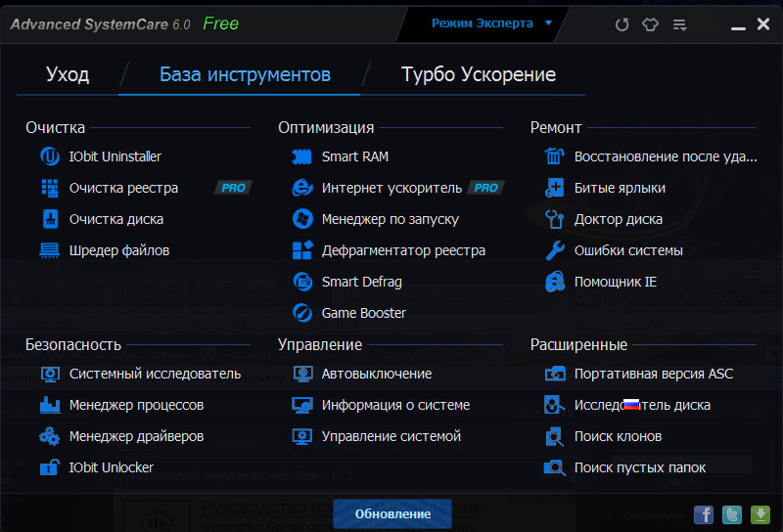Click the "Поиск клонов" text
Image resolution: width=783 pixels, height=532 pixels.
point(618,437)
